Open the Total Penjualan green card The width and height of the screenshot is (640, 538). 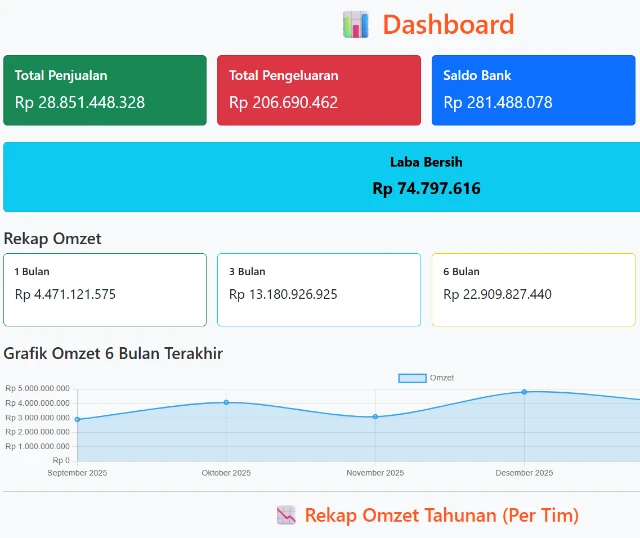105,90
